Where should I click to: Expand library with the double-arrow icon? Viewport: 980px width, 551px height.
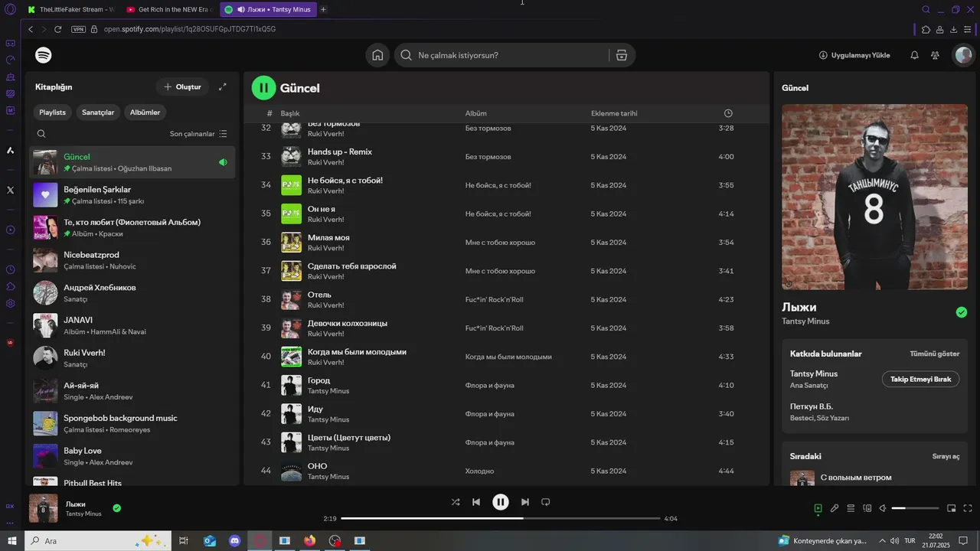[x=223, y=87]
